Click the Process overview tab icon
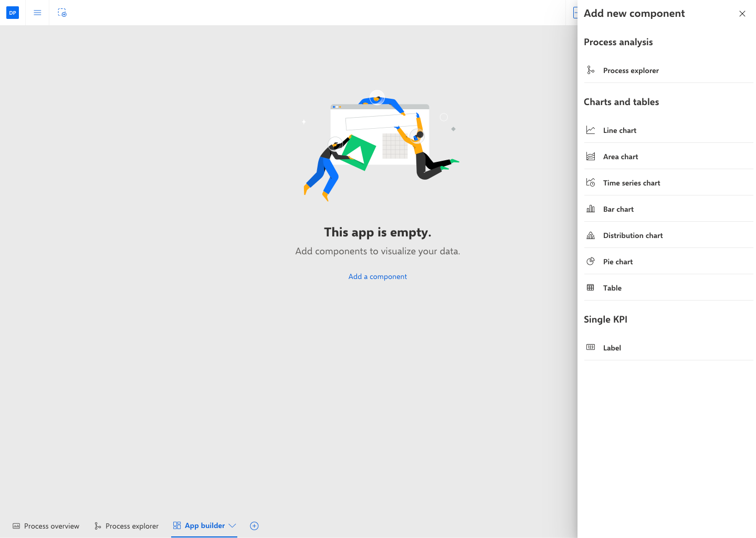The image size is (756, 538). point(16,526)
